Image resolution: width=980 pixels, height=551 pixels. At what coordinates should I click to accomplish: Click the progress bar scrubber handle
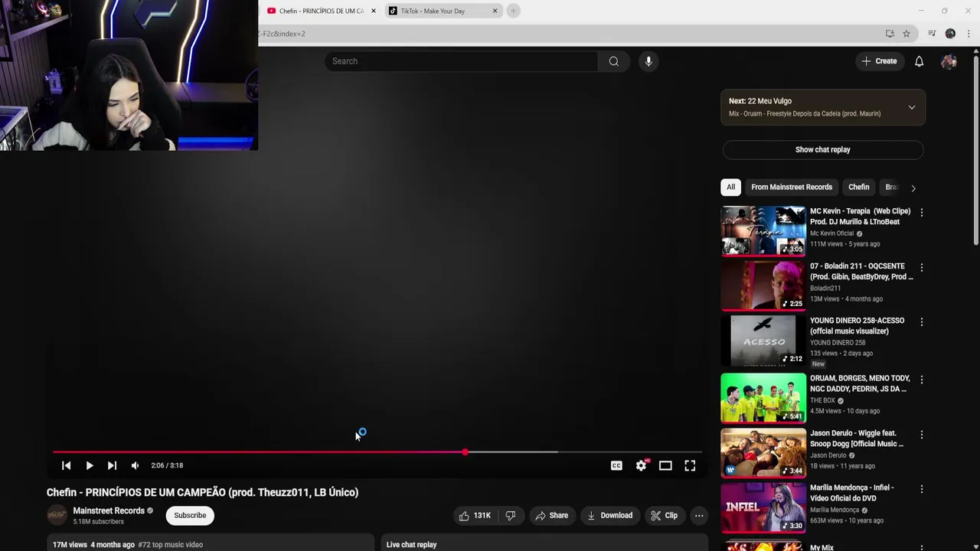(x=465, y=452)
